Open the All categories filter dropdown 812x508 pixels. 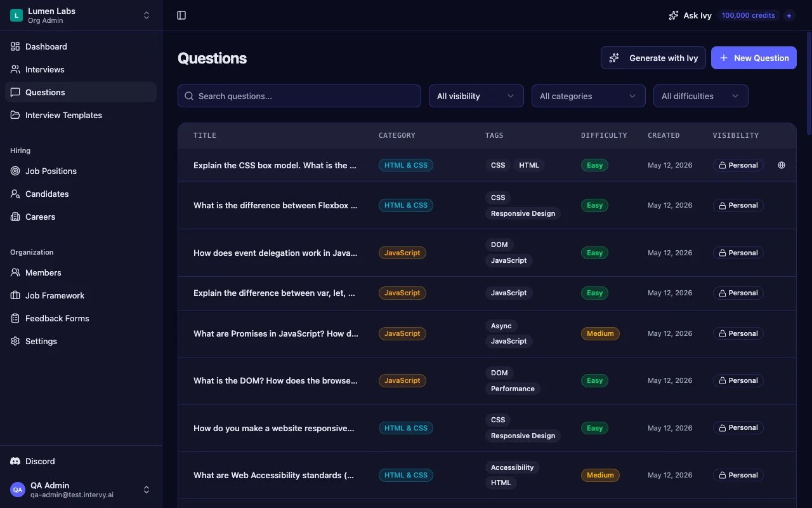click(x=589, y=96)
